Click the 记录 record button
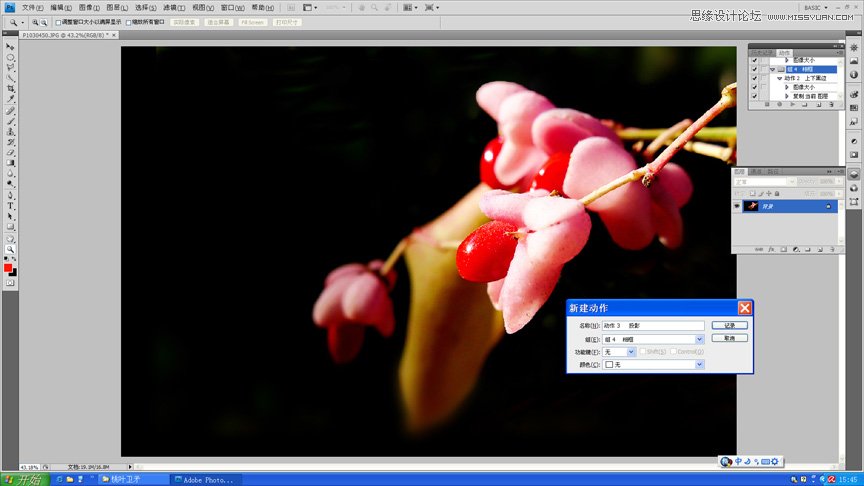The image size is (864, 486). (x=730, y=325)
